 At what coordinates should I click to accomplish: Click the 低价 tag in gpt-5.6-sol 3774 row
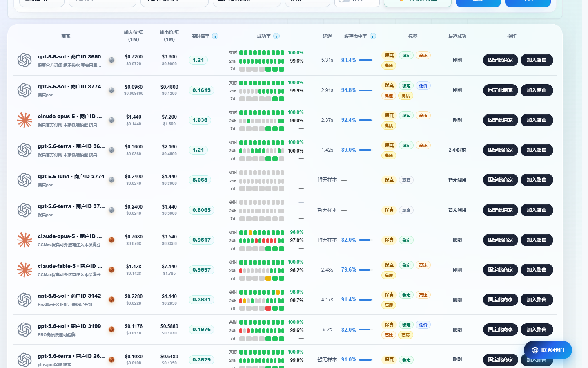click(423, 86)
